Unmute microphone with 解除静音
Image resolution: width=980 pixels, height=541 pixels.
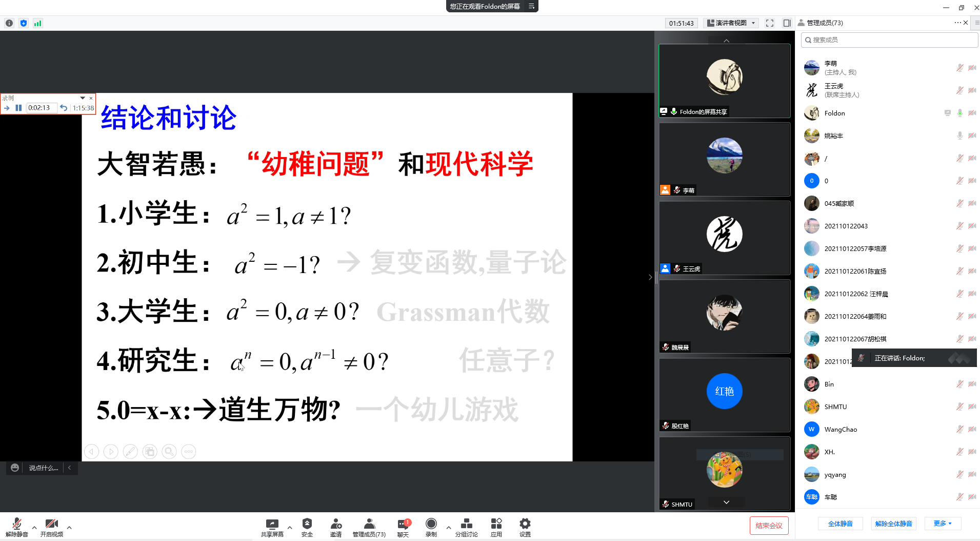click(x=17, y=527)
